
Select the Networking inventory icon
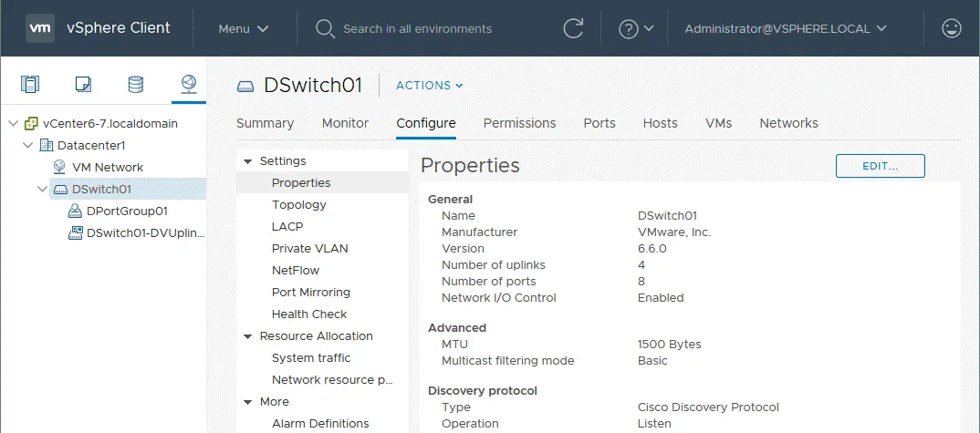click(188, 85)
